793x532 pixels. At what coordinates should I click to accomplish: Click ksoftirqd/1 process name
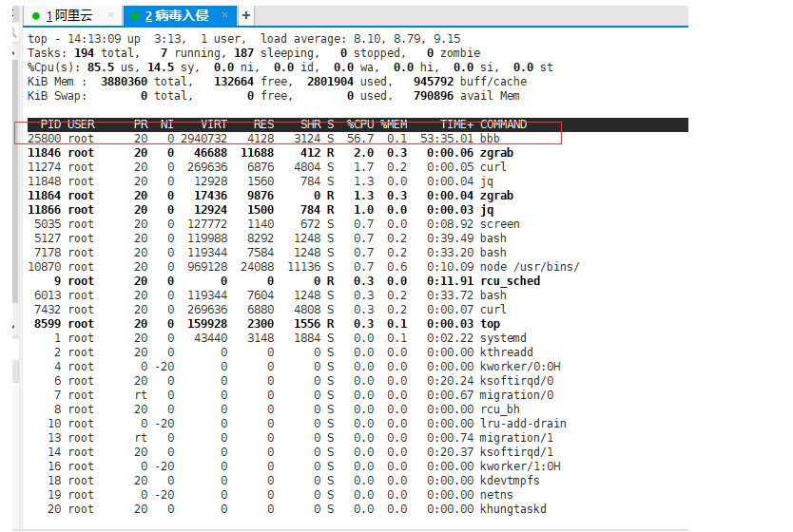coord(516,451)
